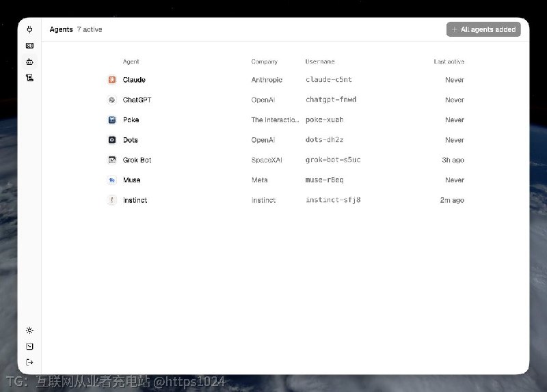Click the Agents page title
Viewport: 547px width, 392px height.
61,29
